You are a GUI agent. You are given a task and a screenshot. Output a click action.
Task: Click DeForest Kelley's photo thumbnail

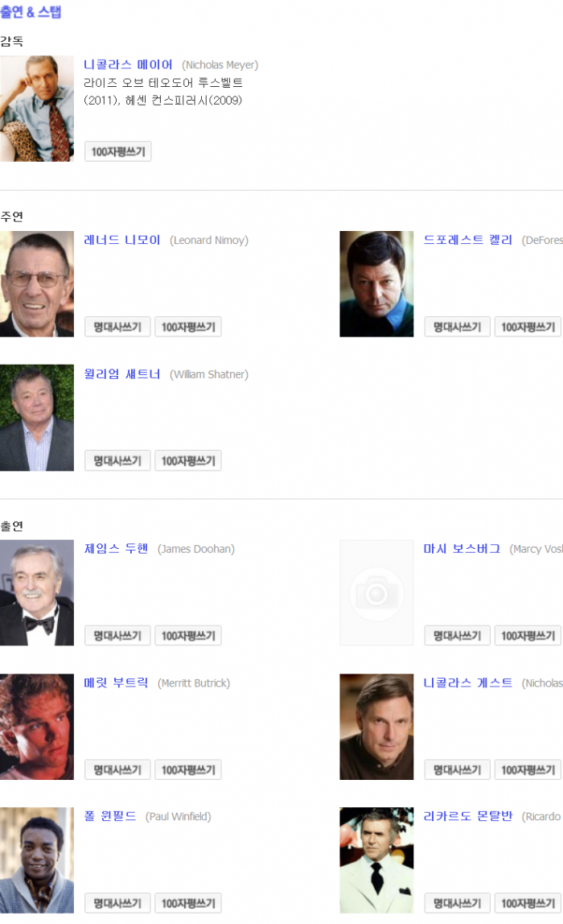coord(376,284)
